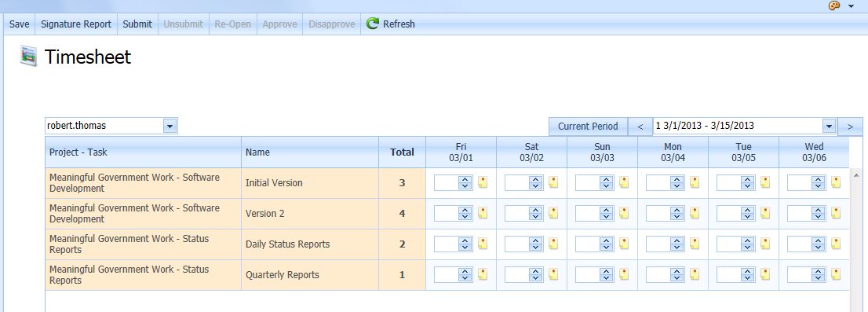Click the Unsubmit toolbar item
The width and height of the screenshot is (868, 312).
183,24
